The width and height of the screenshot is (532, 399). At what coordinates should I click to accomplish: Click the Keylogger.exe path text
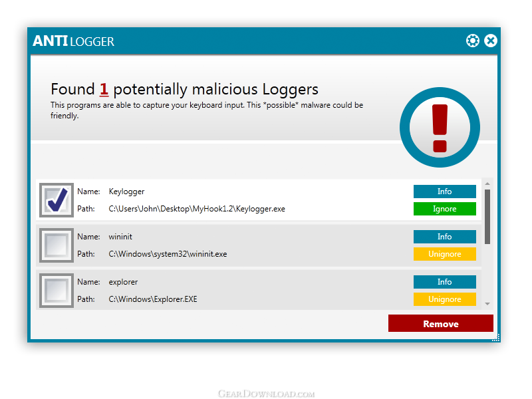coord(197,209)
